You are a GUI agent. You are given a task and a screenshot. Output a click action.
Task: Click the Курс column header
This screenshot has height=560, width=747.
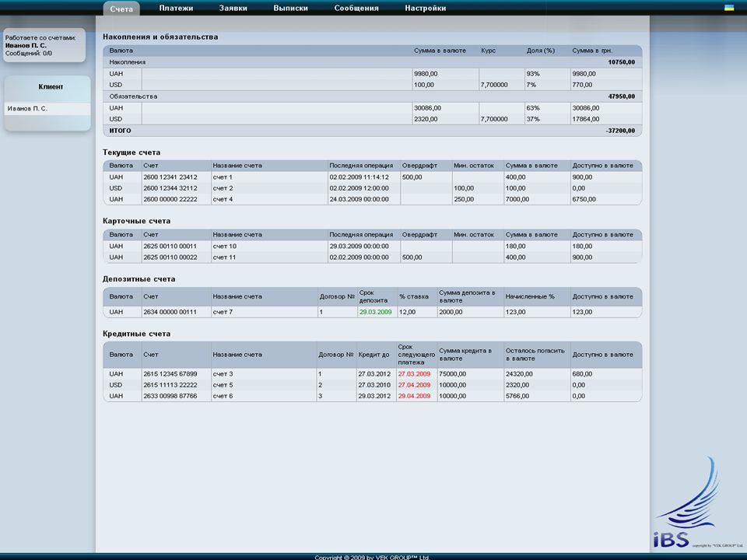[x=489, y=51]
